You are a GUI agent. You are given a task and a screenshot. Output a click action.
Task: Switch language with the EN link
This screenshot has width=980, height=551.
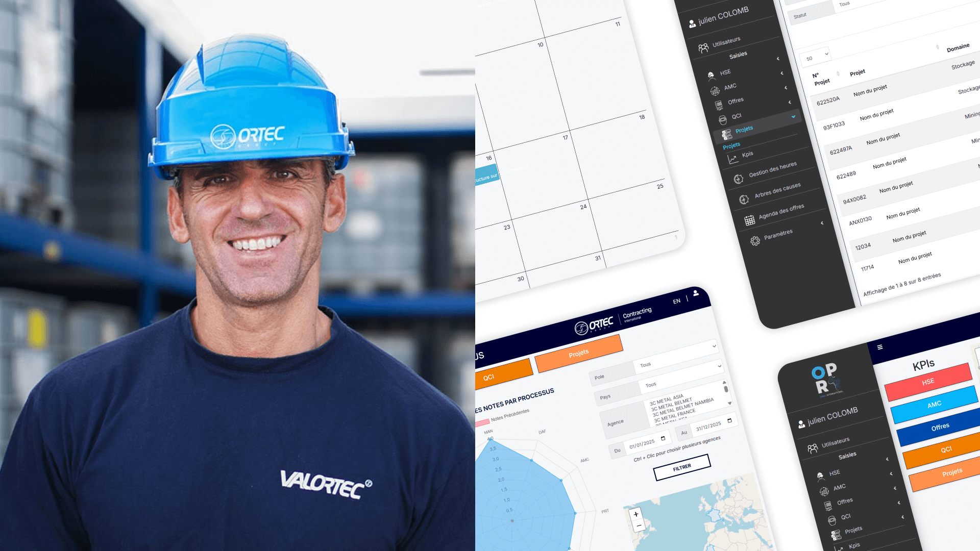pos(676,301)
